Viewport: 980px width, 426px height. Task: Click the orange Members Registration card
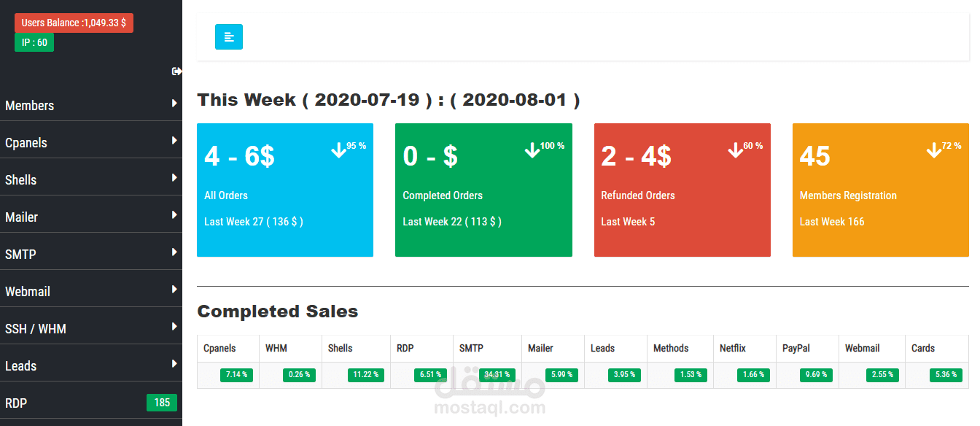click(x=880, y=190)
